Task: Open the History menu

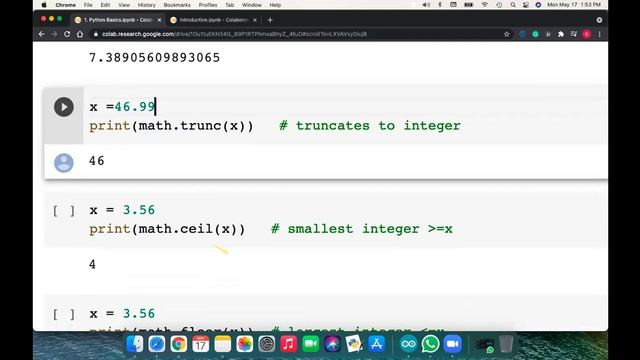Action: pos(147,5)
